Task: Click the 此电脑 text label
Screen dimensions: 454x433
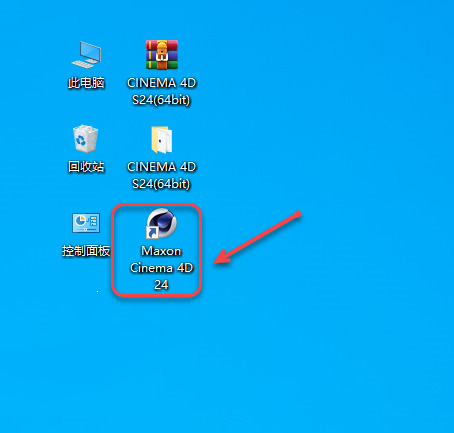Action: coord(86,83)
